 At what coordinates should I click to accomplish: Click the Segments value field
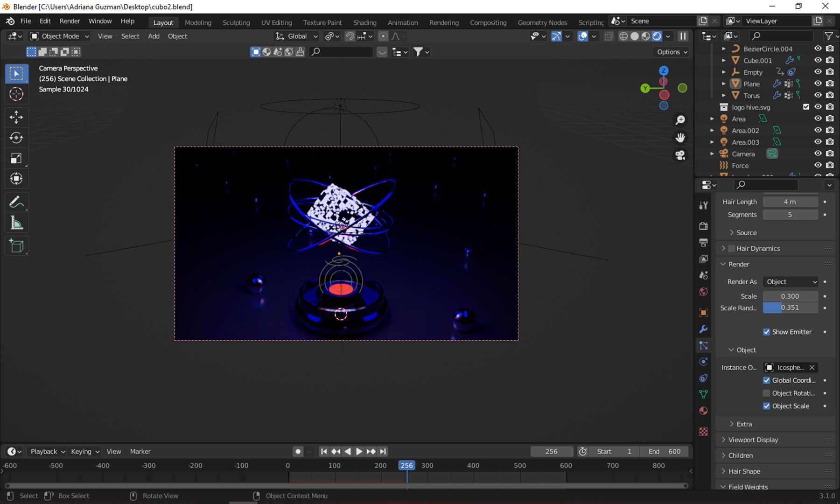(790, 215)
